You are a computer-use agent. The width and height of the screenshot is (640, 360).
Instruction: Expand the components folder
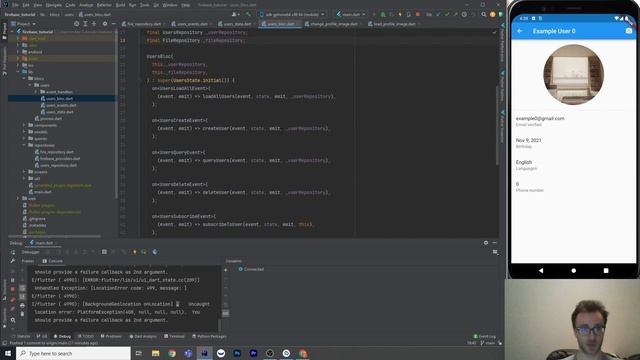pos(24,125)
